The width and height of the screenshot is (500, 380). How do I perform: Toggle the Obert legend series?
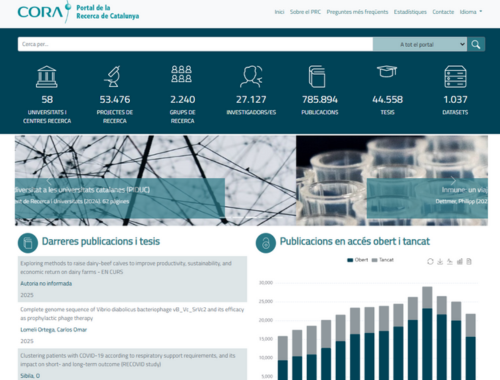(358, 260)
